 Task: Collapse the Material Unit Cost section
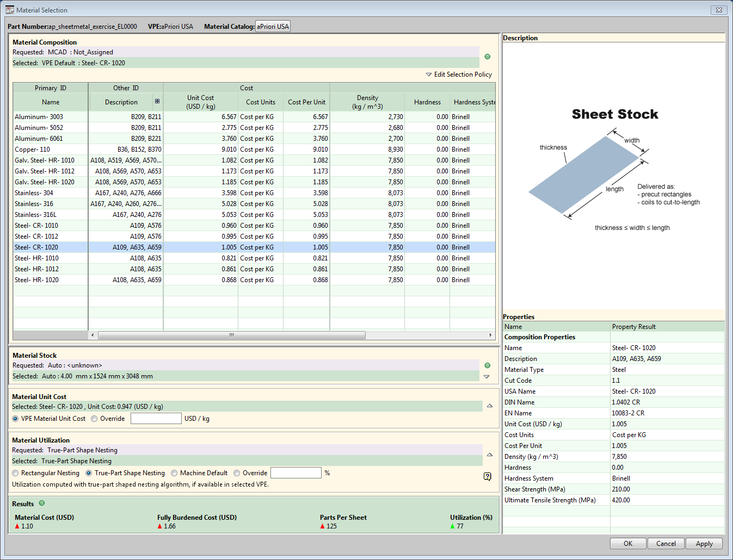[x=490, y=406]
